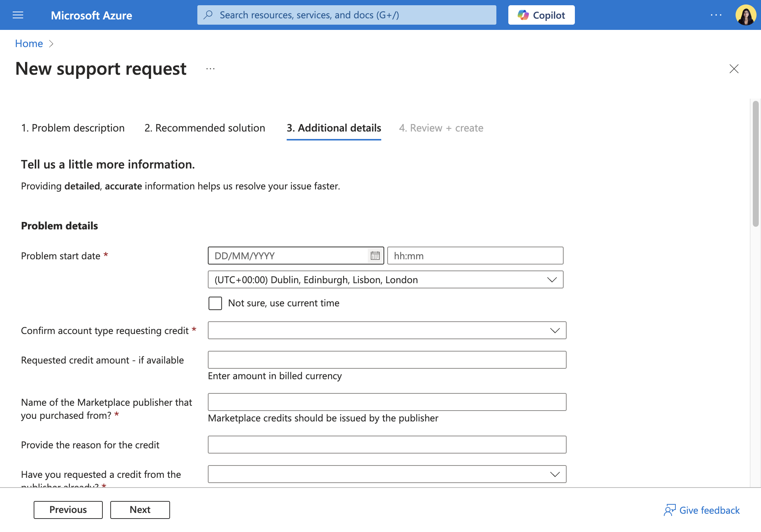The width and height of the screenshot is (761, 532).
Task: Open the account type requesting credit dropdown
Action: [387, 330]
